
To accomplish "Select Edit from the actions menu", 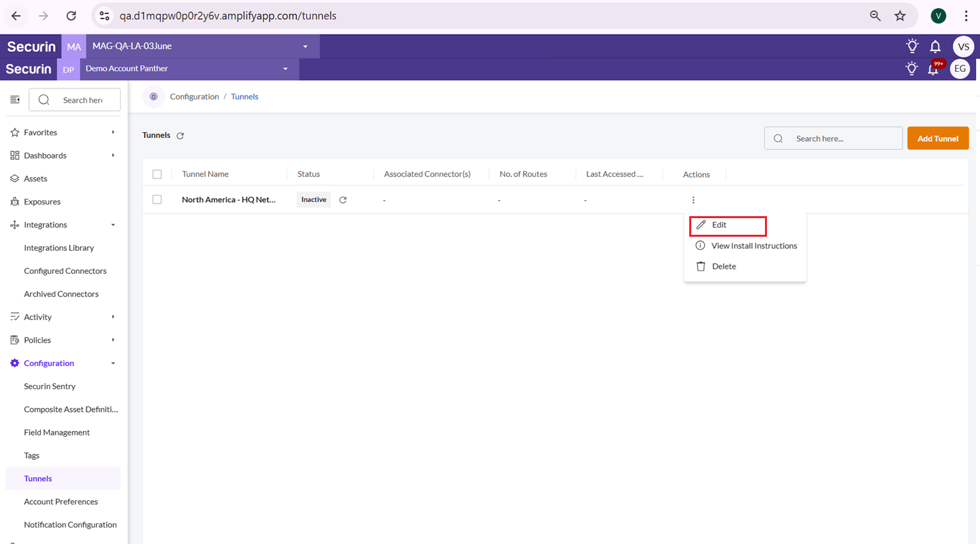I will click(x=728, y=225).
